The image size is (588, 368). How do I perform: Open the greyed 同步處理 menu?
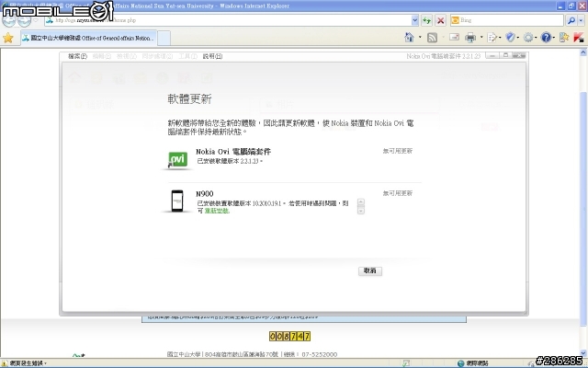coord(157,56)
